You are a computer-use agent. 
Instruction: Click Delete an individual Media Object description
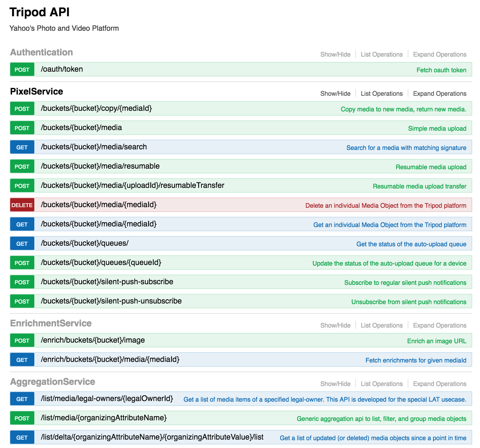386,206
